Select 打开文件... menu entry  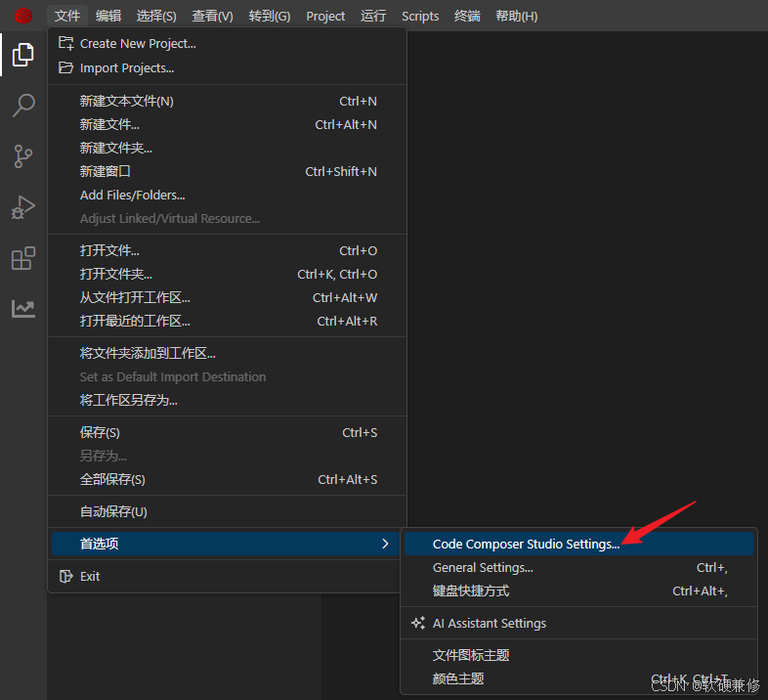coord(228,250)
